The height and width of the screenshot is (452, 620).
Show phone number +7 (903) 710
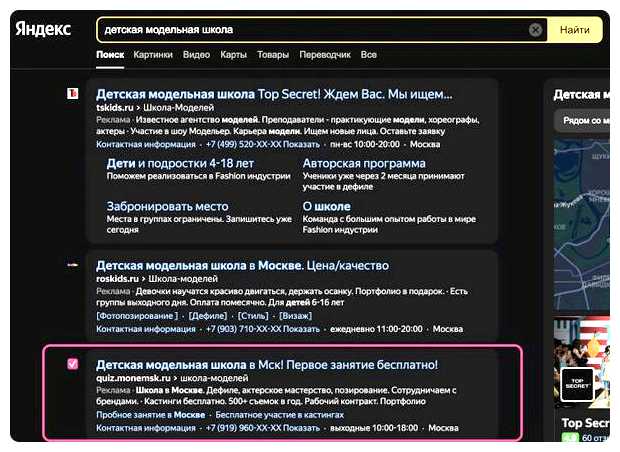[263, 329]
